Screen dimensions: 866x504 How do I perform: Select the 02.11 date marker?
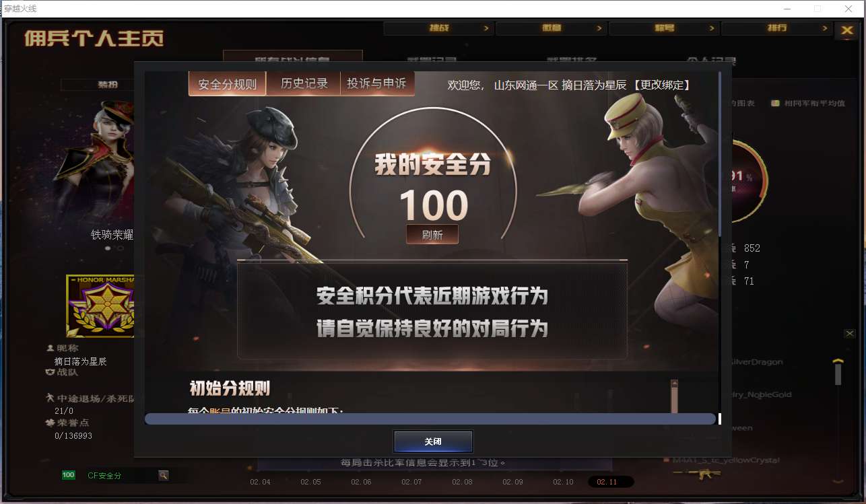point(611,482)
